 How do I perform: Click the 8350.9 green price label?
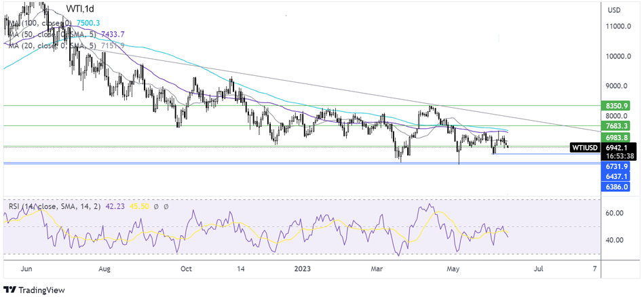click(619, 106)
